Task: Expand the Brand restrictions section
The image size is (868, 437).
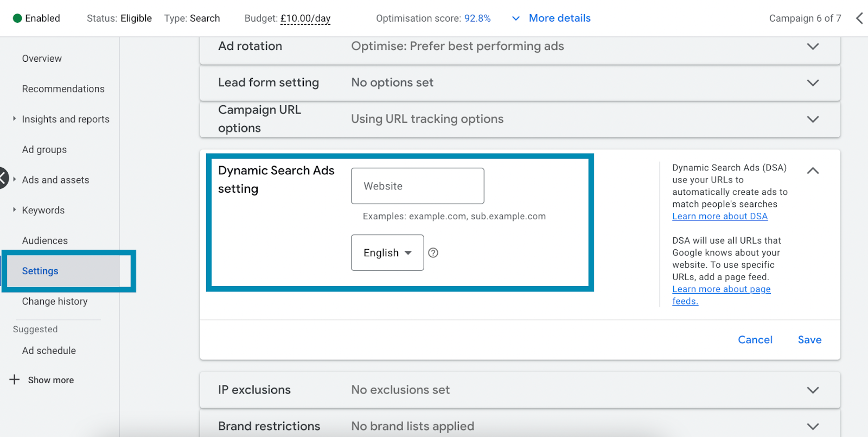Action: (x=813, y=426)
